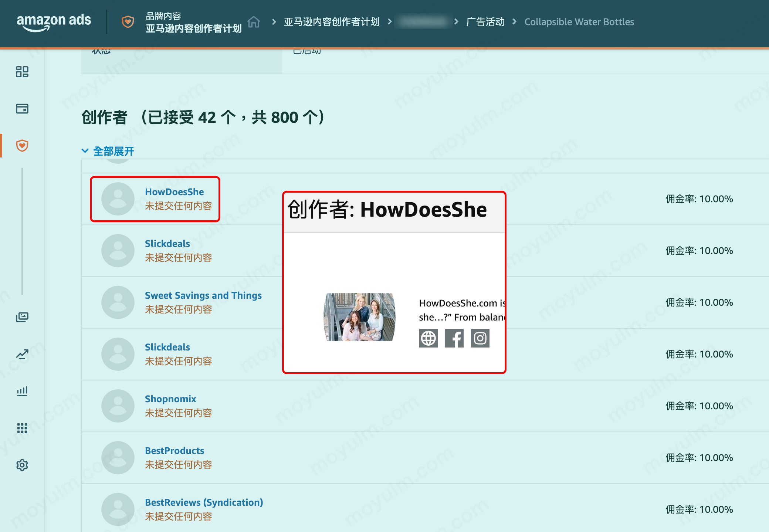The height and width of the screenshot is (532, 769).
Task: Click avatar of Sweet Savings and Things
Action: coord(118,302)
